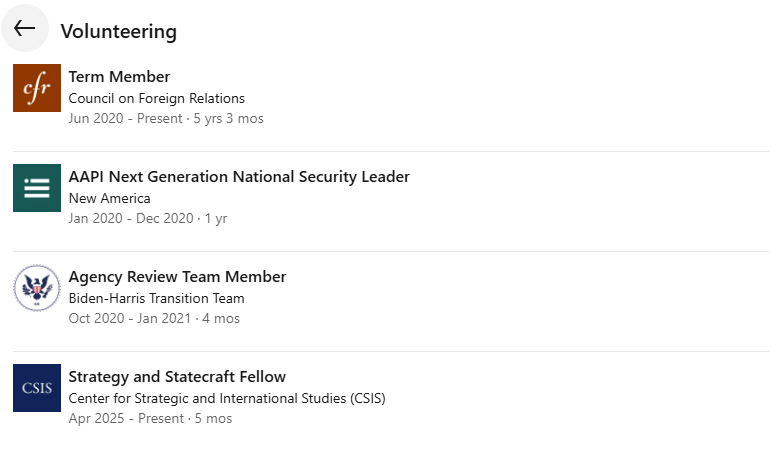Click Biden-Harris Transition Team organization name

[x=156, y=298]
